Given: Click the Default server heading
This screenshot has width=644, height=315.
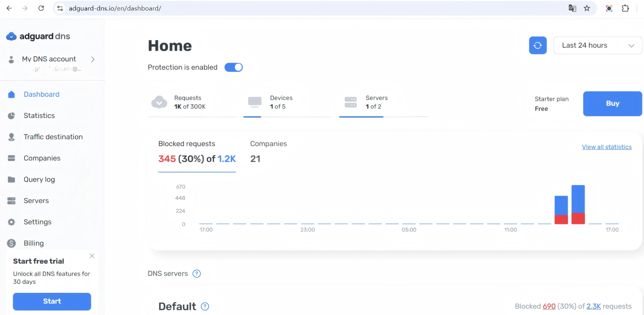Looking at the screenshot, I should tap(177, 306).
